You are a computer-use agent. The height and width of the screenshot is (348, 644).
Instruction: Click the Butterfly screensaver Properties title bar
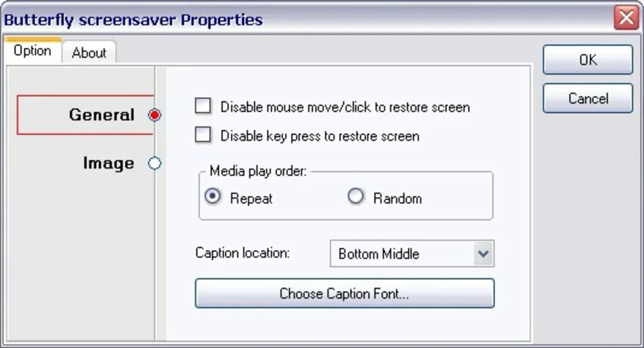click(x=308, y=20)
